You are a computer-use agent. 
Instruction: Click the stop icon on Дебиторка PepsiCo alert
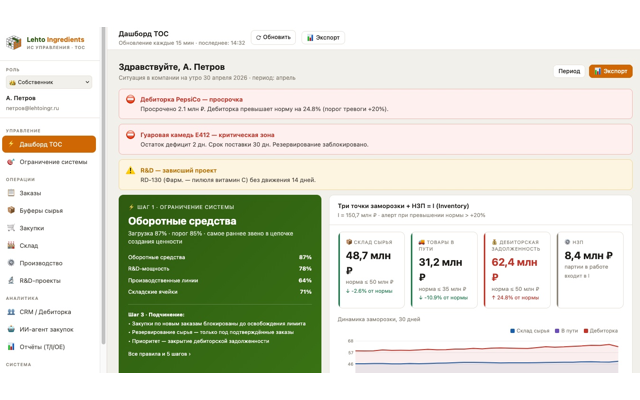click(x=130, y=99)
